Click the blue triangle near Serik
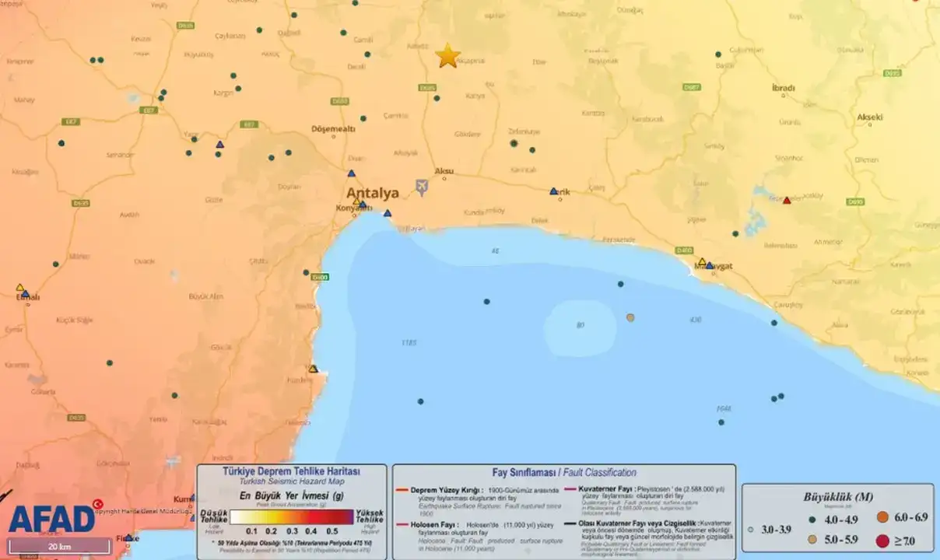Screen dimensions: 940x560 [x=553, y=191]
